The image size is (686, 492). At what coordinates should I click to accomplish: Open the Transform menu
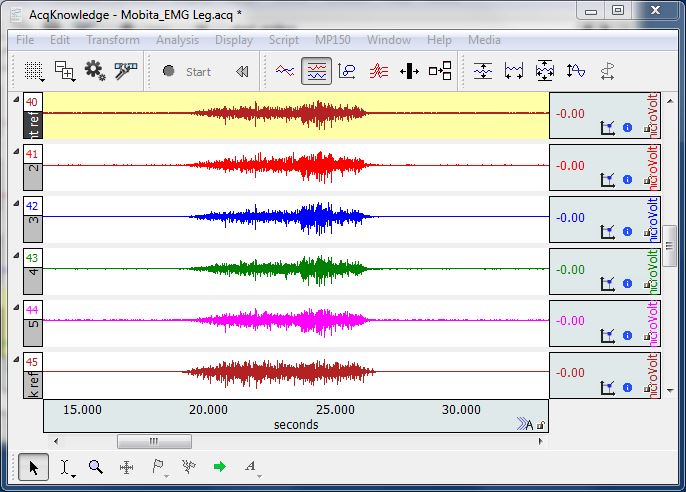coord(112,40)
